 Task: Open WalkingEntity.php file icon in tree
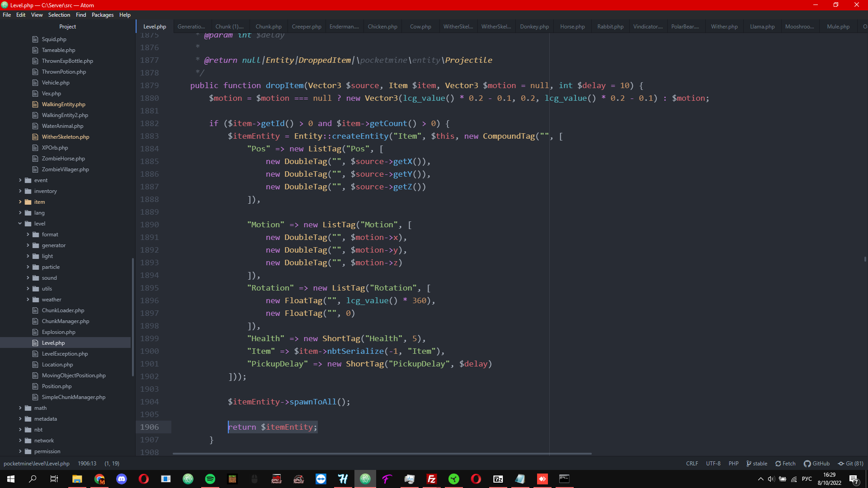[x=35, y=104]
